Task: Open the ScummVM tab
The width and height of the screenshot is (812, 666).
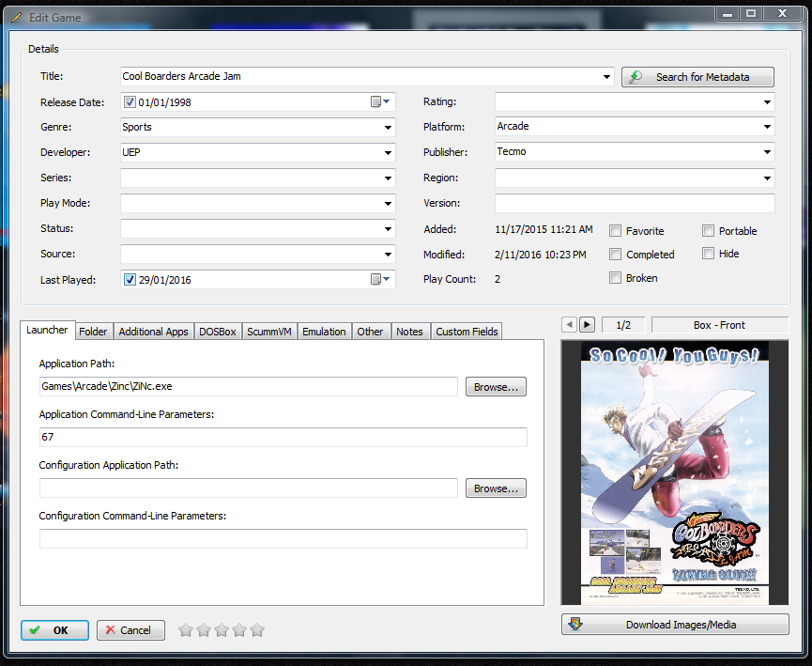Action: (269, 332)
